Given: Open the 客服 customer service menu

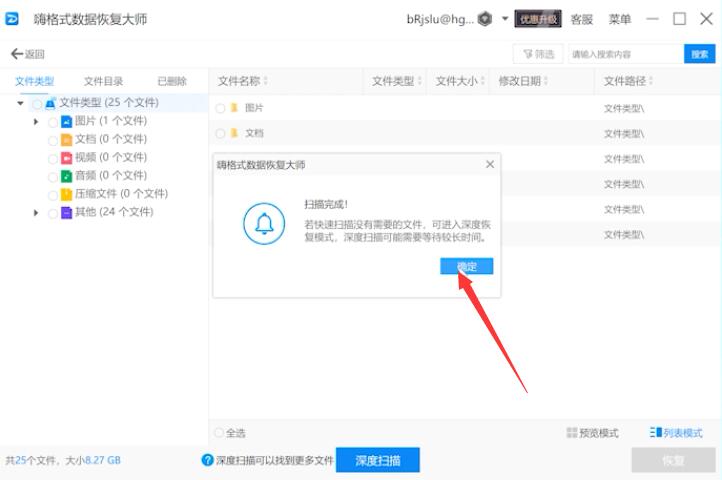Looking at the screenshot, I should coord(581,19).
